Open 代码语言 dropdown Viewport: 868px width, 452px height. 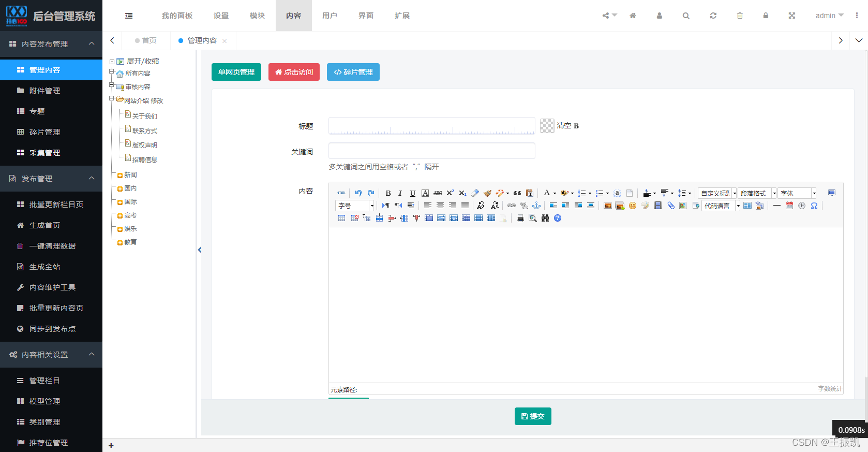tap(721, 206)
